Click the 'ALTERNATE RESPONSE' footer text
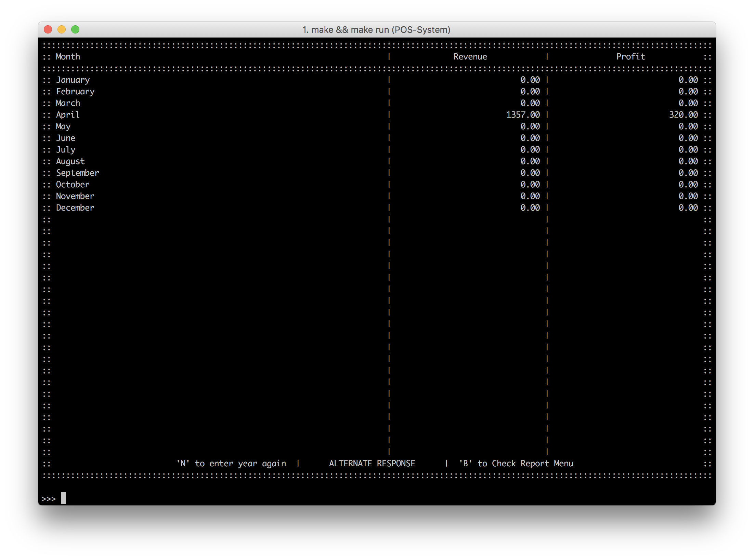The width and height of the screenshot is (754, 560). 372,464
